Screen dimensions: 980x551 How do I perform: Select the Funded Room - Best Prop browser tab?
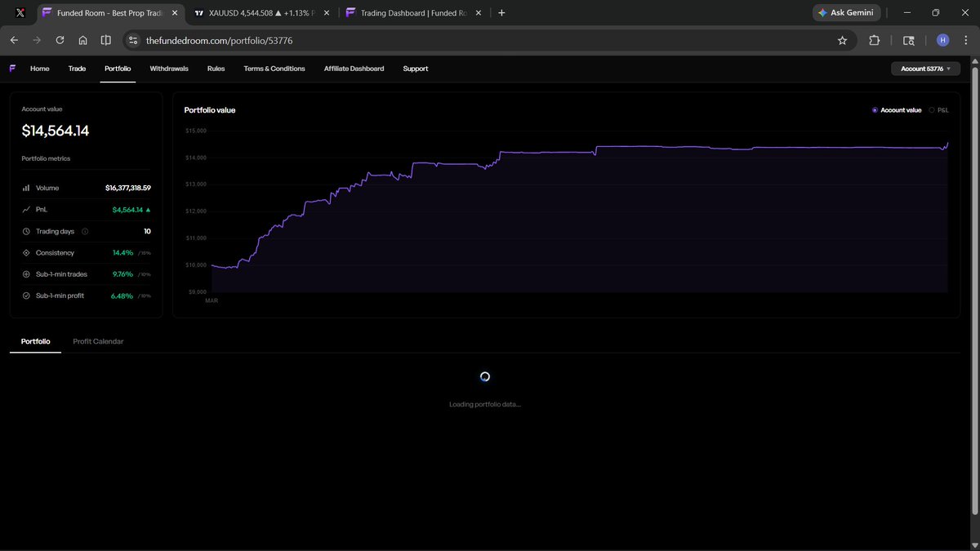point(110,13)
